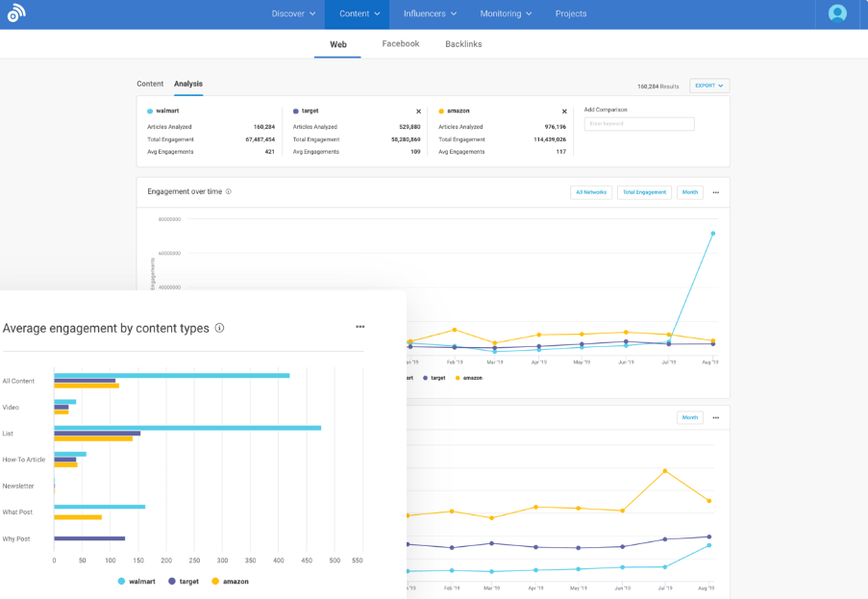Click the walmart color dot in comparison card
The width and height of the screenshot is (868, 599).
[150, 112]
